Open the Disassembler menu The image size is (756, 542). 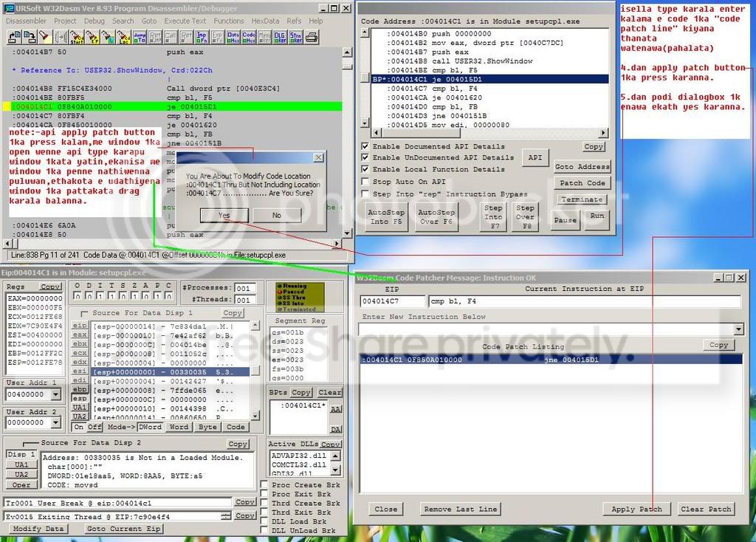(x=26, y=21)
